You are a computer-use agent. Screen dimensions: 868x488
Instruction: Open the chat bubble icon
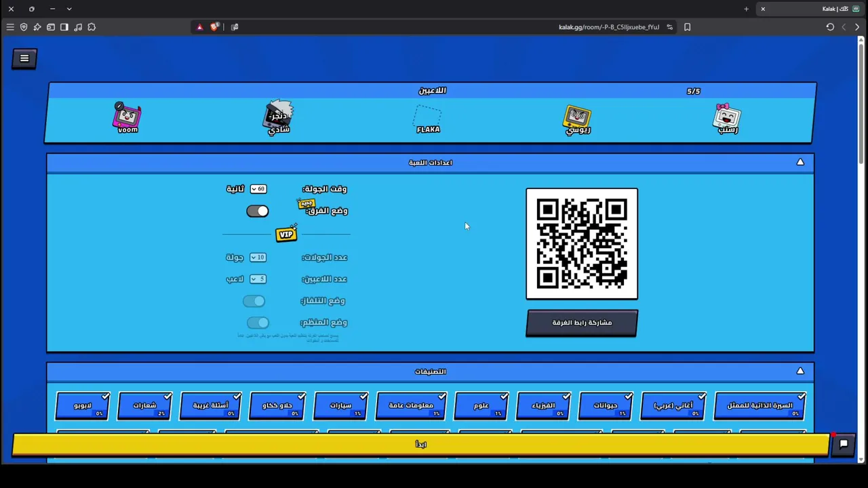(x=844, y=444)
